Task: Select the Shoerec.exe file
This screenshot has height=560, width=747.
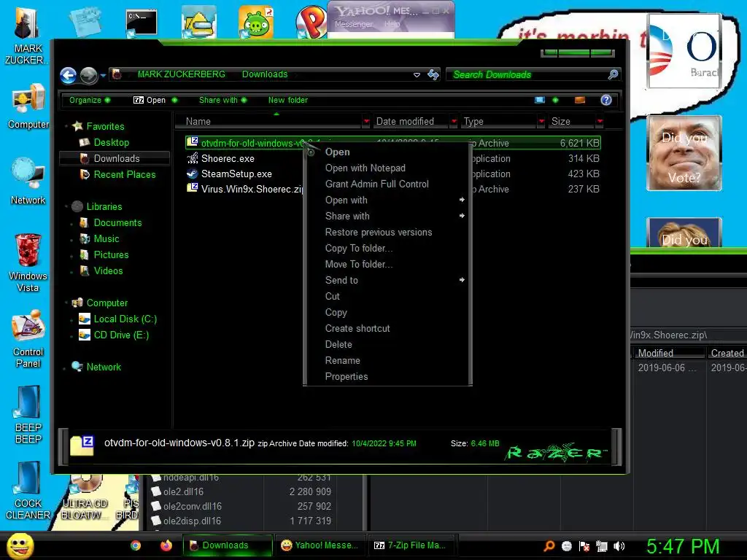Action: (228, 158)
